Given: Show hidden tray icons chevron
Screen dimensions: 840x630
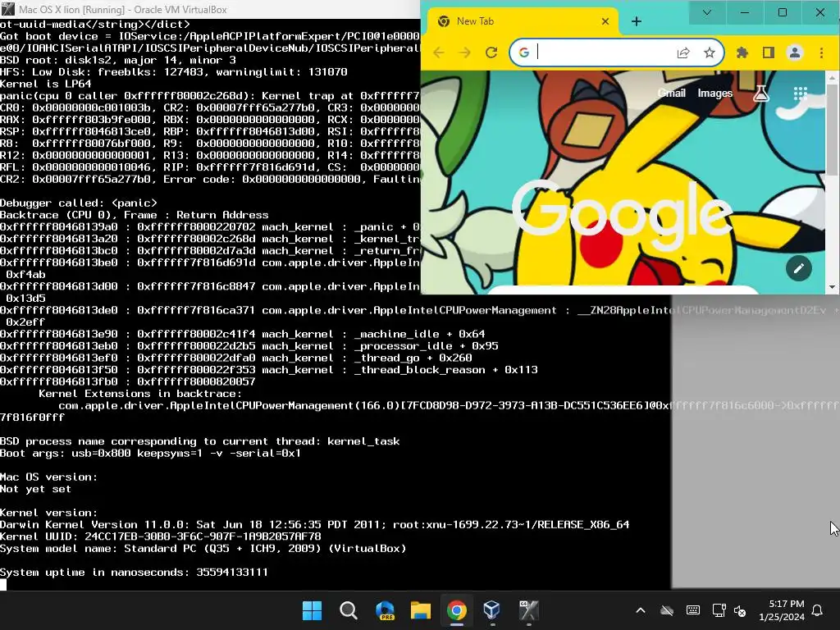Looking at the screenshot, I should pyautogui.click(x=640, y=610).
